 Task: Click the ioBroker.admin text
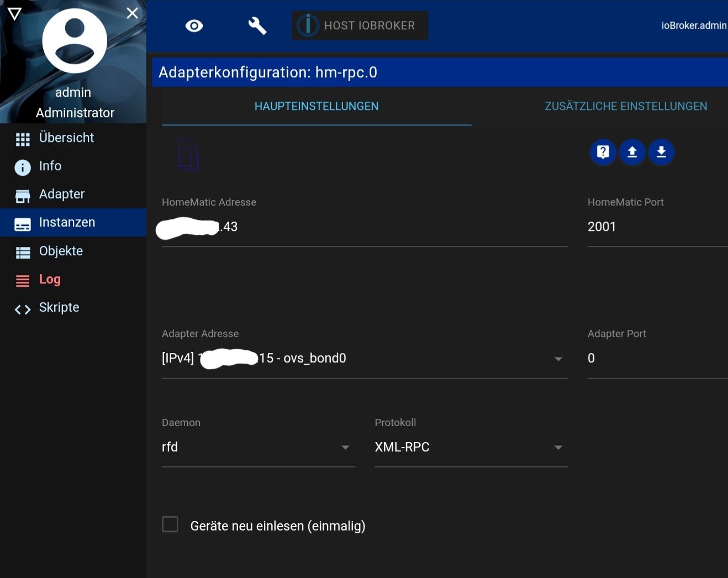694,25
